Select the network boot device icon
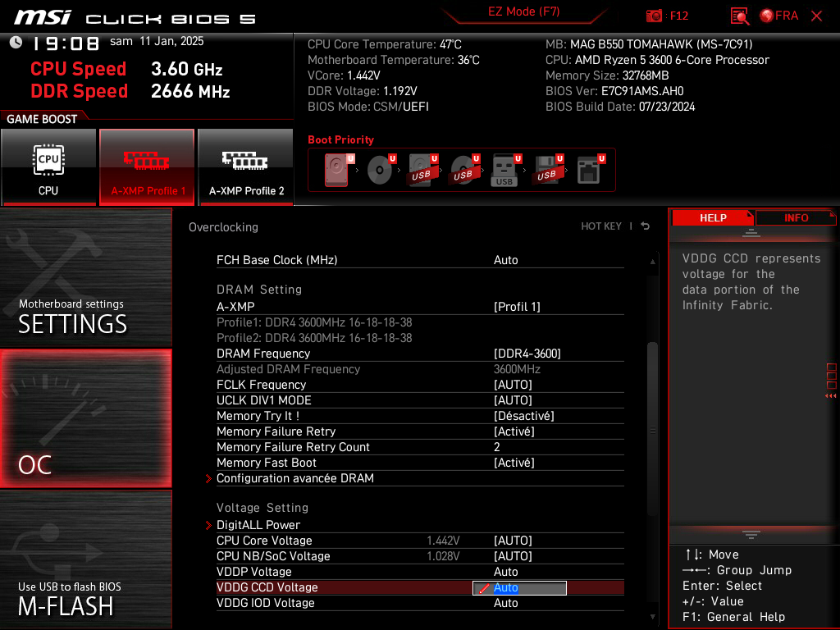Viewport: 840px width, 630px height. (591, 170)
